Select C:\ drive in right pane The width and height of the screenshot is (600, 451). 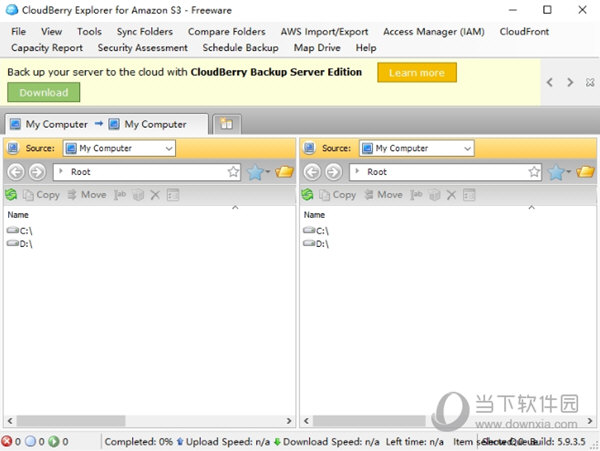[316, 231]
